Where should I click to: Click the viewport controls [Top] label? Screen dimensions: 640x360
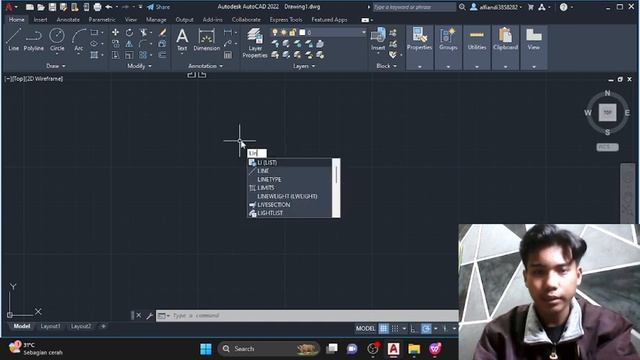click(18, 79)
